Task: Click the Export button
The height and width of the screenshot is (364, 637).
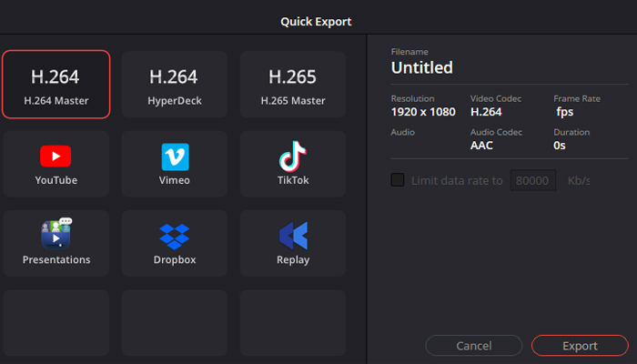Action: click(x=580, y=346)
